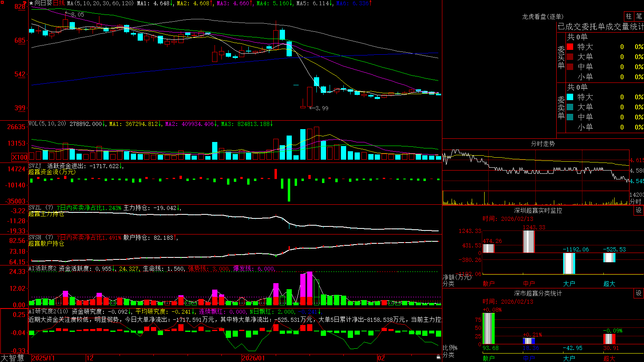Open 设 settings for 深市超赢分类统计 panel
This screenshot has width=644, height=362.
[639, 293]
